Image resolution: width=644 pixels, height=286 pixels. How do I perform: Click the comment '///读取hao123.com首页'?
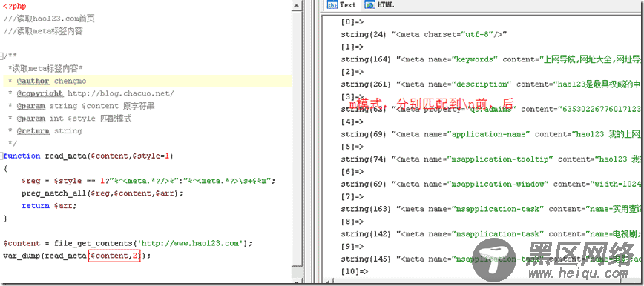[x=49, y=19]
